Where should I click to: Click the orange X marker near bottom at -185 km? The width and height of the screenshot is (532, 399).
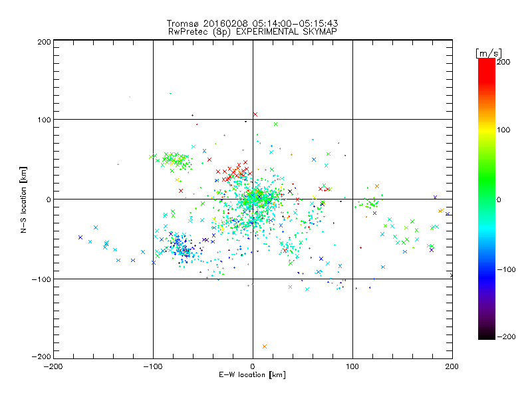click(265, 346)
